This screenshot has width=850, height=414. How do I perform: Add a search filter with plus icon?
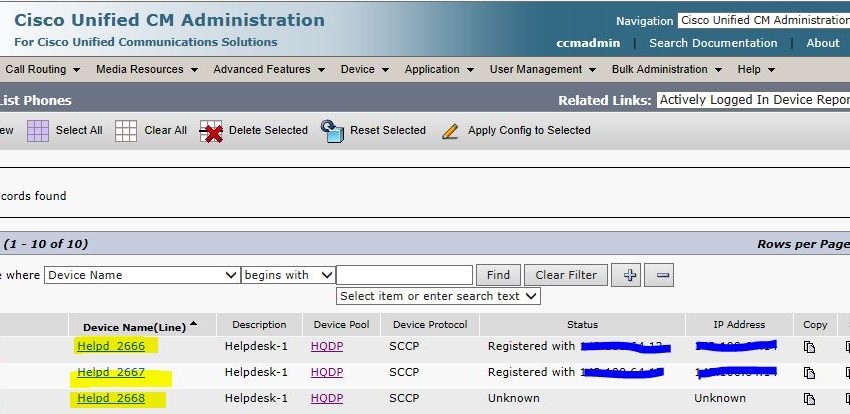630,275
